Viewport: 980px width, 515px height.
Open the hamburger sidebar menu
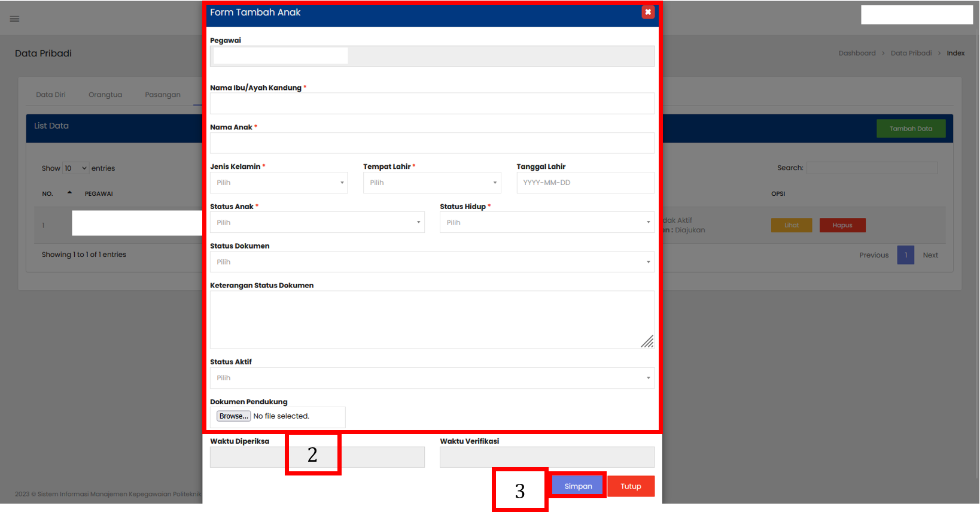click(15, 19)
